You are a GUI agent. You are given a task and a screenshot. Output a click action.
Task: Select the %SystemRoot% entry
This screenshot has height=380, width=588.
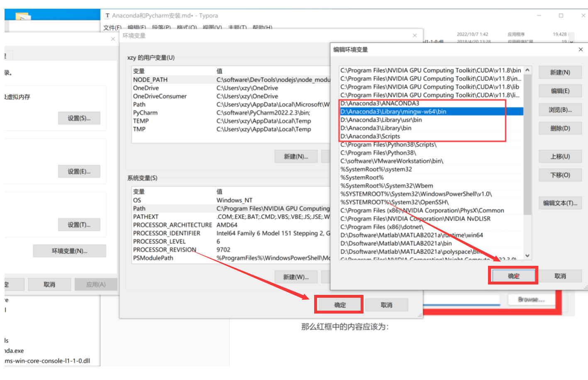[431, 178]
